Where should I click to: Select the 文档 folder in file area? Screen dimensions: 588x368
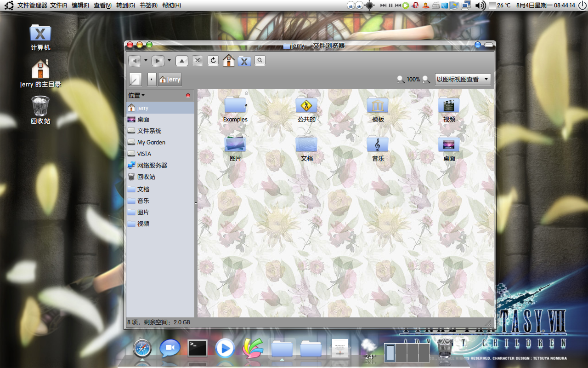306,144
